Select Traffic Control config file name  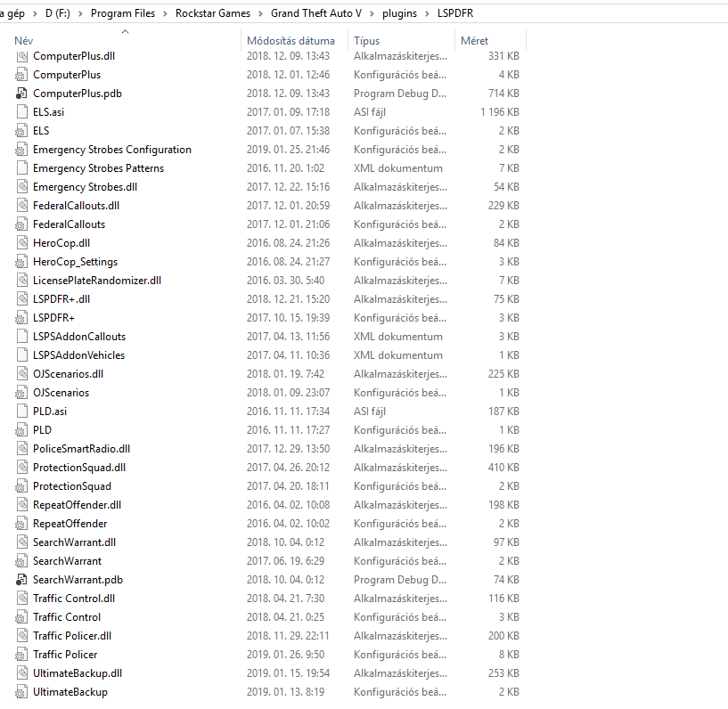67,617
